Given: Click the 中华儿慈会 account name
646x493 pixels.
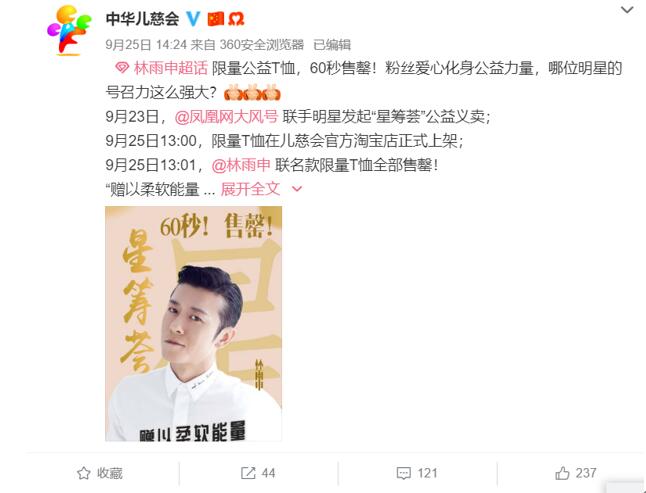Looking at the screenshot, I should (143, 19).
